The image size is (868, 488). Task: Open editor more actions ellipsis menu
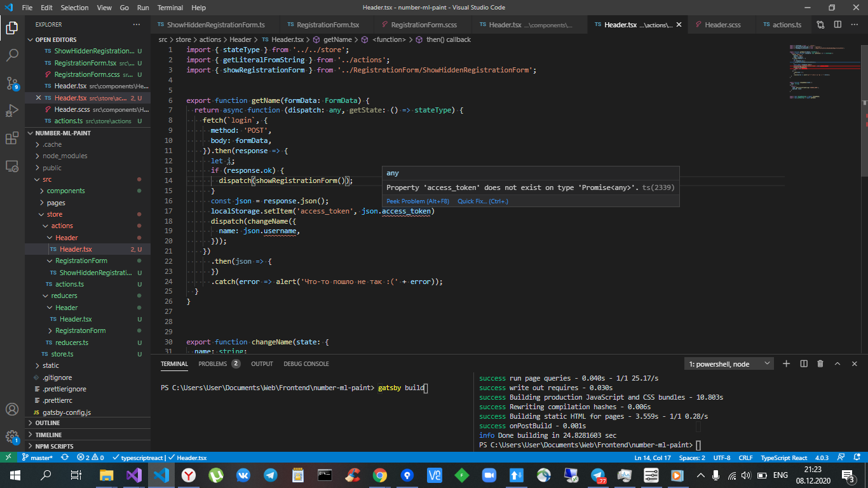853,25
